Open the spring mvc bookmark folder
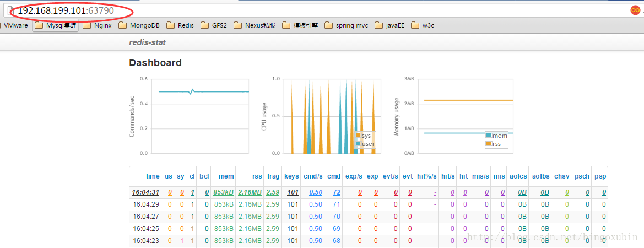 (346, 25)
